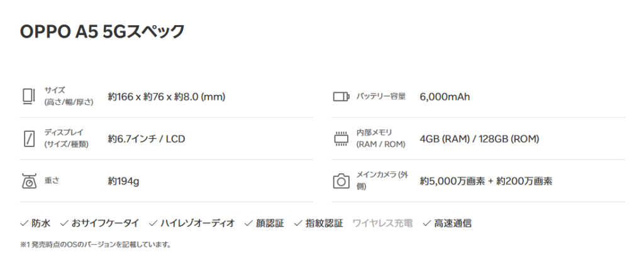
Task: Click the checkmark beside 高速通信
Action: pyautogui.click(x=426, y=223)
